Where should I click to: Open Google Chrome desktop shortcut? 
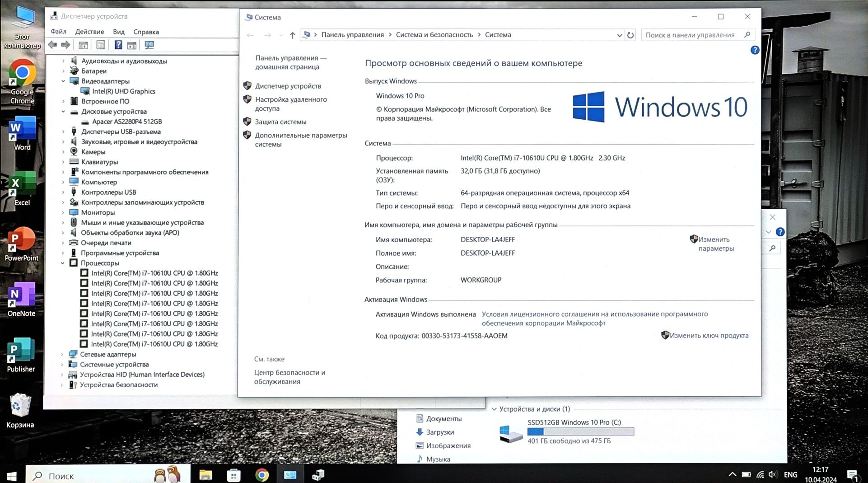[x=22, y=81]
